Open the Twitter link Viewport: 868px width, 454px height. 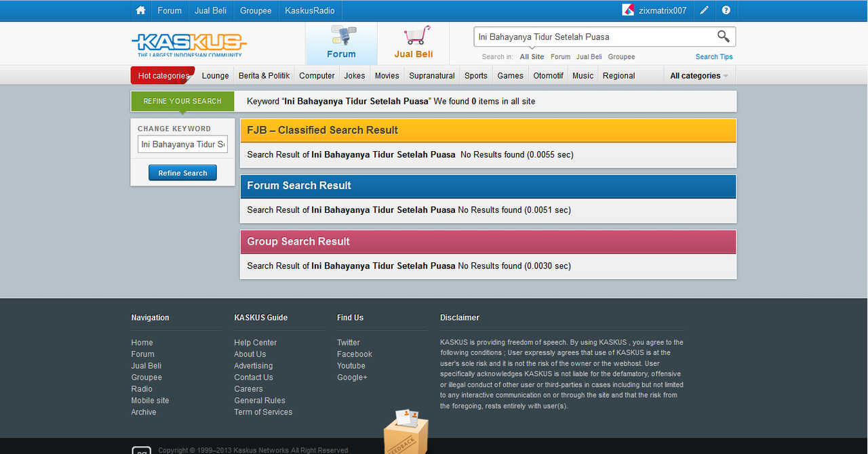pos(349,343)
